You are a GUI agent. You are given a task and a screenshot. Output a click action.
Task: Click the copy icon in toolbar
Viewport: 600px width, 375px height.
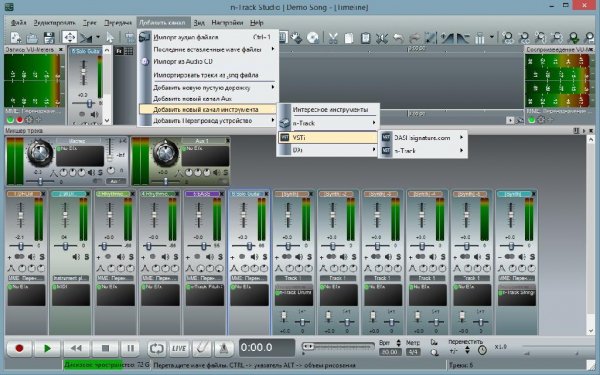pyautogui.click(x=349, y=38)
